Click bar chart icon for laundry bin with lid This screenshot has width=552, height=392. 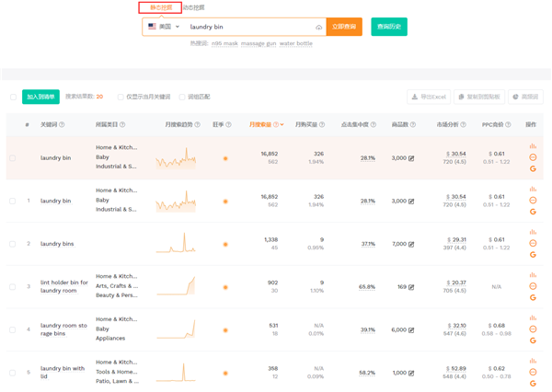(x=533, y=362)
